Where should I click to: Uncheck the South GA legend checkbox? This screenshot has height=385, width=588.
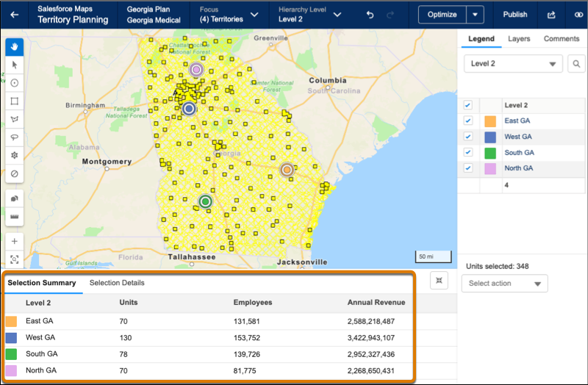click(x=467, y=152)
